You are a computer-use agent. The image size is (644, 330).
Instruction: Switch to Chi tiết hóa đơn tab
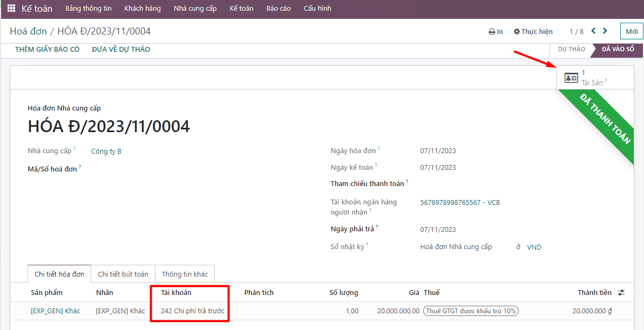[59, 274]
